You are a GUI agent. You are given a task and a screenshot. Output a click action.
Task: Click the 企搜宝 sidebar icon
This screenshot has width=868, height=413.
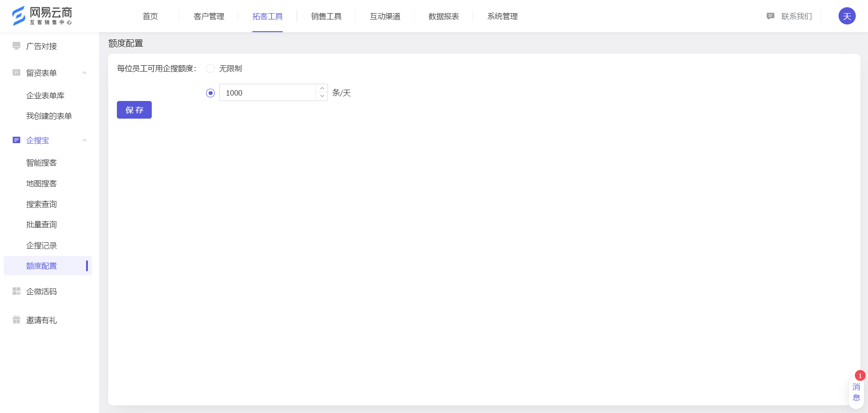tap(16, 140)
